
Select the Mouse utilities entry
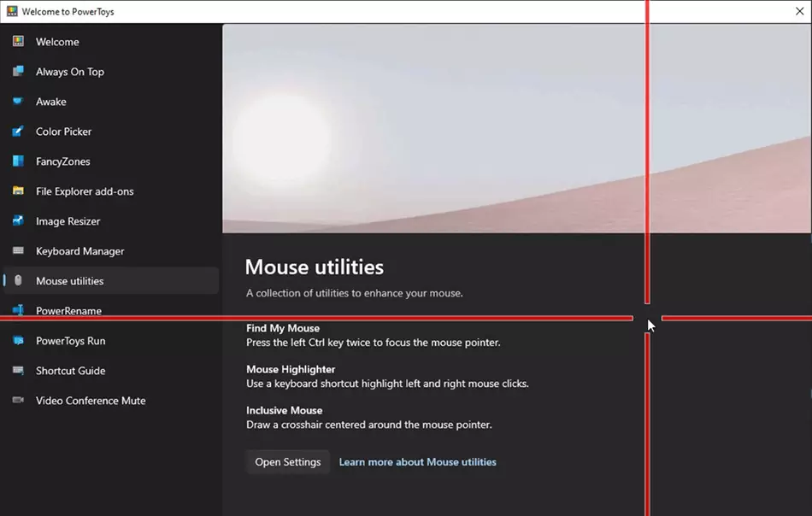pyautogui.click(x=111, y=281)
